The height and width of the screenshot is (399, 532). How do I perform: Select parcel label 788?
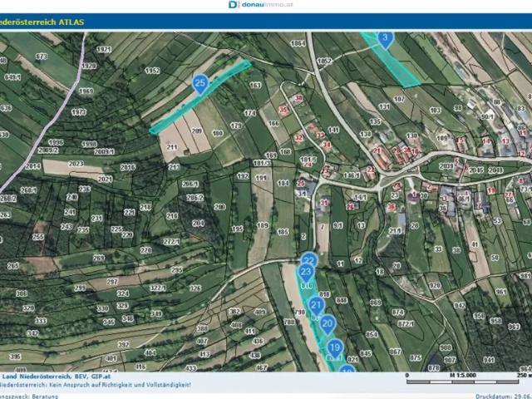pos(289,322)
